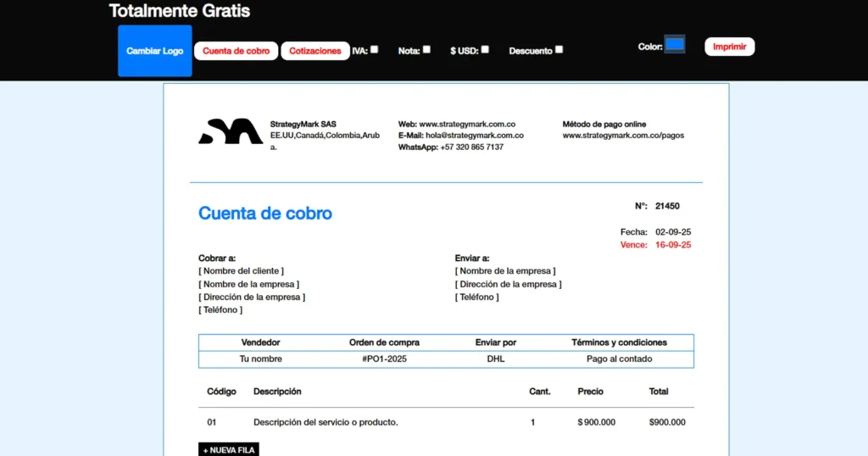Click [ Dirección de la empresa ] under Cobrar a
Screen dimensions: 868x456
click(x=251, y=297)
